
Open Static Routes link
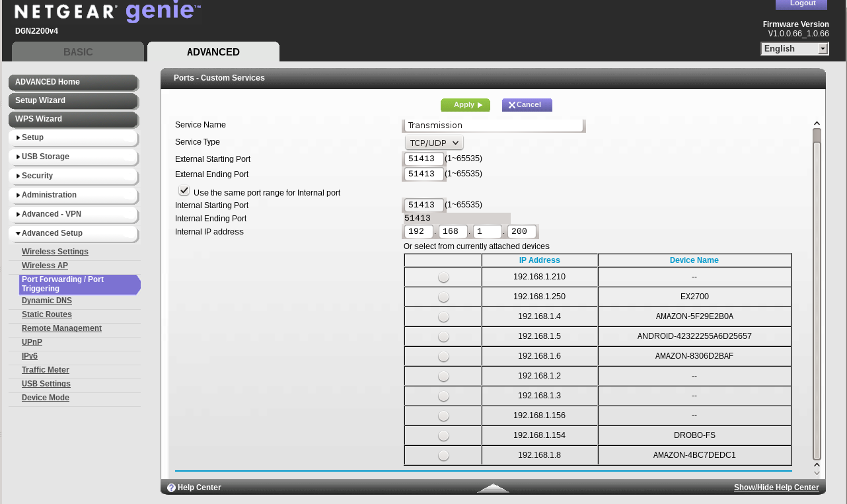click(x=47, y=314)
